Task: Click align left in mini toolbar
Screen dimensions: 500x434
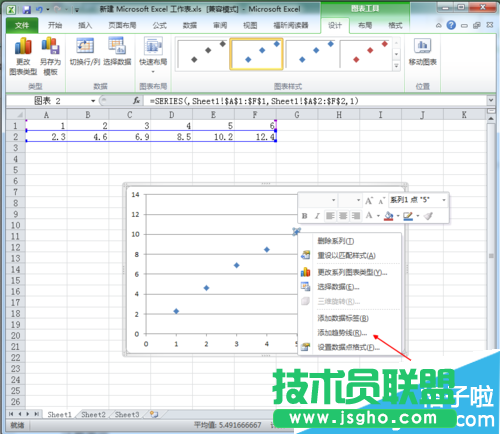Action: (x=330, y=216)
